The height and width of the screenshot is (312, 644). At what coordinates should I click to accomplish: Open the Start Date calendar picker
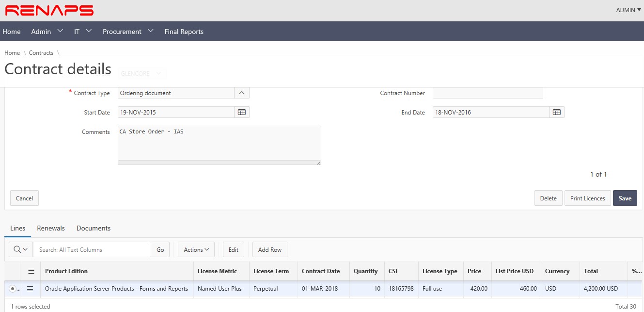[x=242, y=112]
